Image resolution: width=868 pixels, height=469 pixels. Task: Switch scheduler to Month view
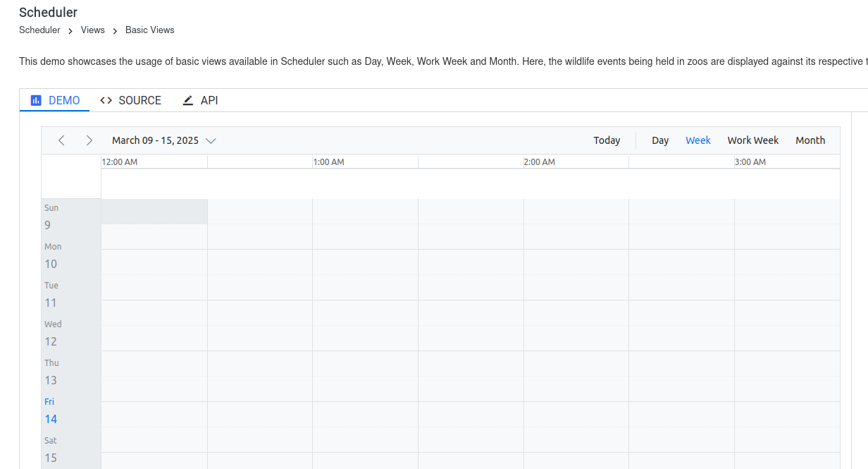tap(810, 140)
